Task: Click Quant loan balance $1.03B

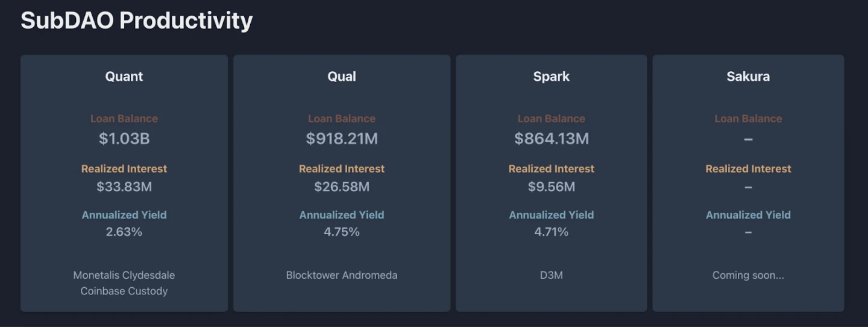Action: point(124,139)
